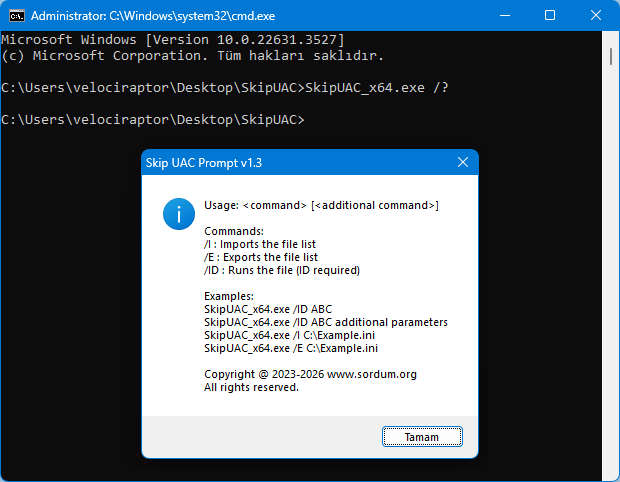Screen dimensions: 620x482
Task: Click the blue information icon in dialog
Action: tap(179, 214)
